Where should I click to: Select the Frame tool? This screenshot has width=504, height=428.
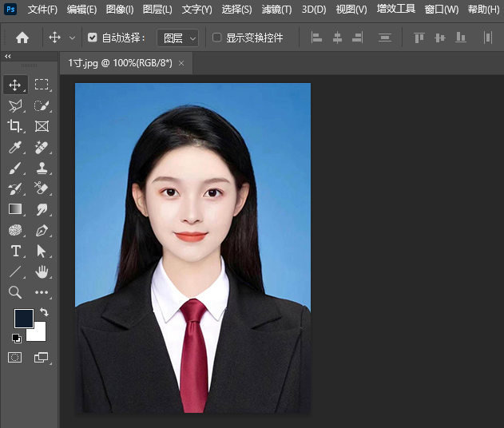[x=42, y=126]
